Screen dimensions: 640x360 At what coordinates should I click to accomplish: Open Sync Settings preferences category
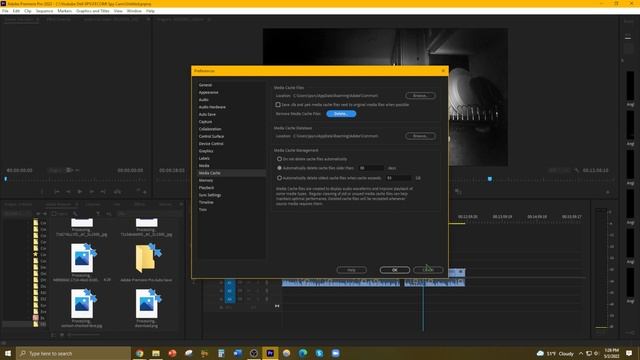click(x=210, y=195)
